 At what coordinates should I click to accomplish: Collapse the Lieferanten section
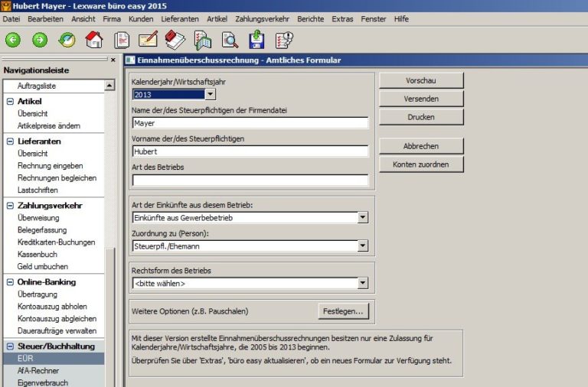[10, 141]
